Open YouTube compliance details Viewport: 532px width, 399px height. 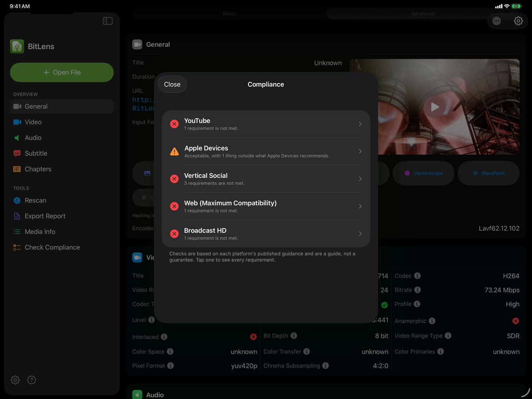pyautogui.click(x=266, y=124)
